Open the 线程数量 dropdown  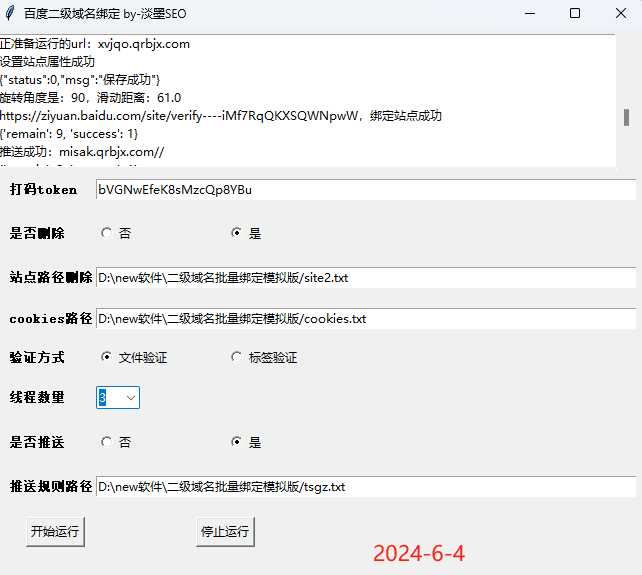(131, 398)
